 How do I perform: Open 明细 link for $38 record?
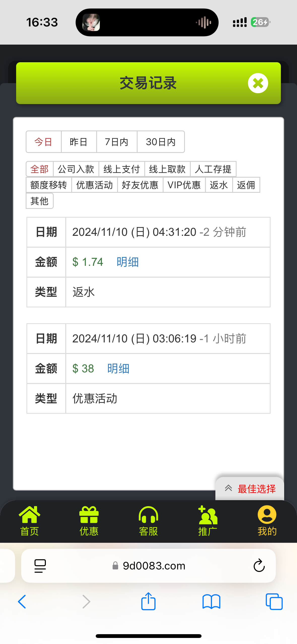click(x=118, y=369)
